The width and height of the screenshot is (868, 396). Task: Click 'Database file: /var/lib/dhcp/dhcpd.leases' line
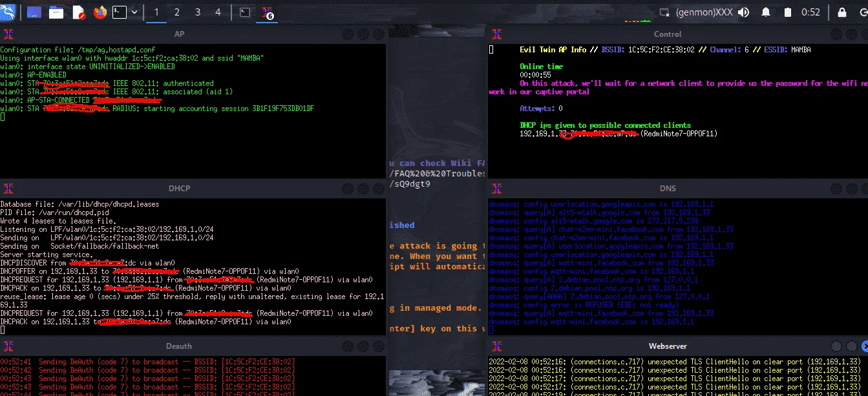tap(79, 204)
